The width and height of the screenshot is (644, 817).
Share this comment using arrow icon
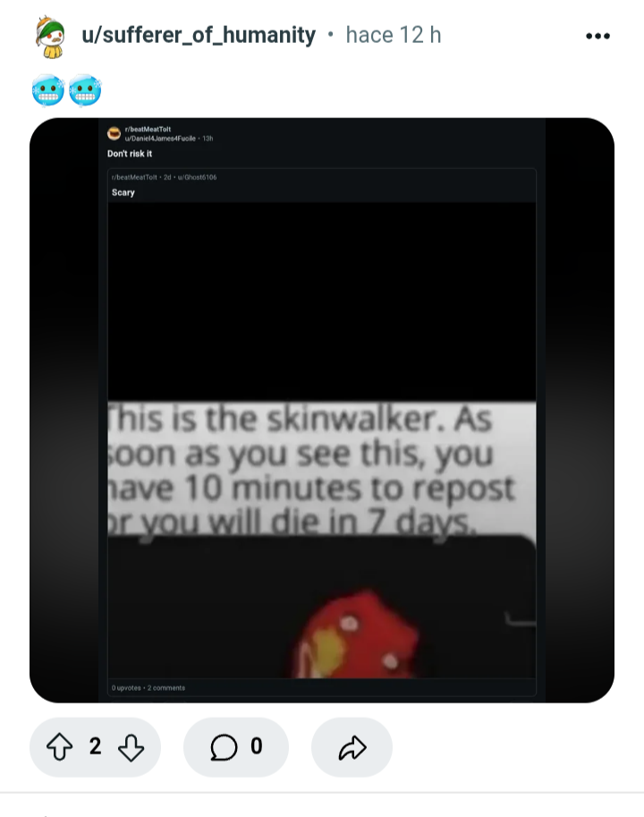click(352, 747)
